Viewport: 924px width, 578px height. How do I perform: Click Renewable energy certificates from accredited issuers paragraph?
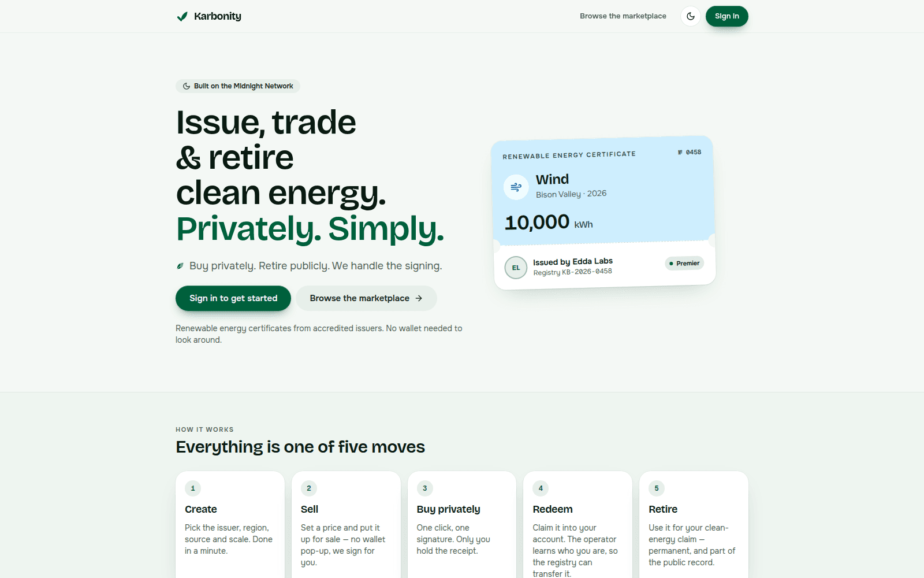(x=319, y=334)
